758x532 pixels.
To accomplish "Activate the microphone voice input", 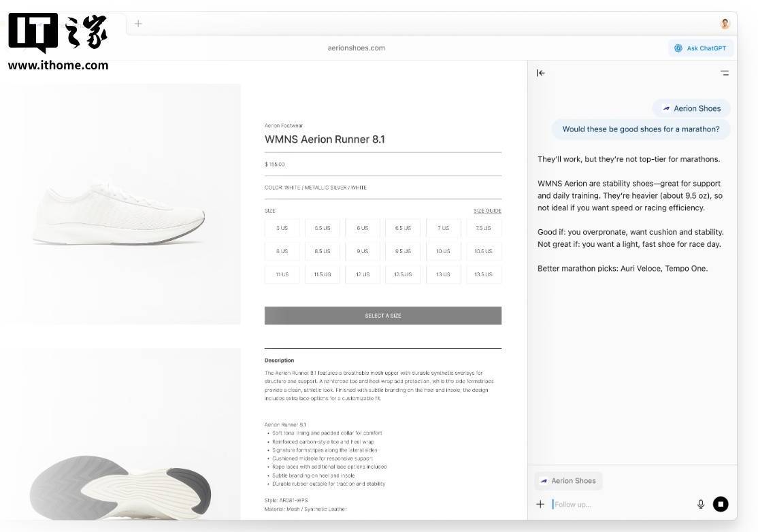I will 701,504.
